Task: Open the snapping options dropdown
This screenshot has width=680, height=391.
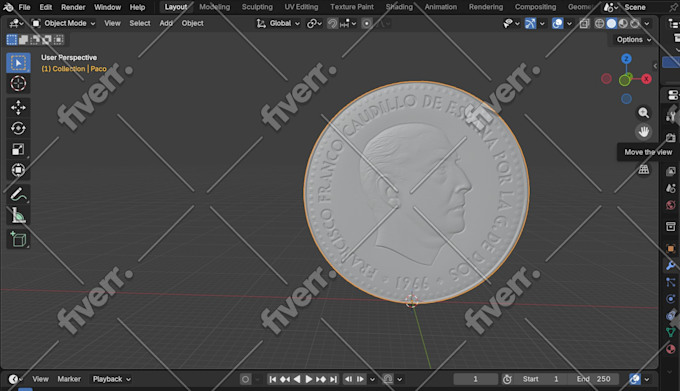Action: click(348, 23)
